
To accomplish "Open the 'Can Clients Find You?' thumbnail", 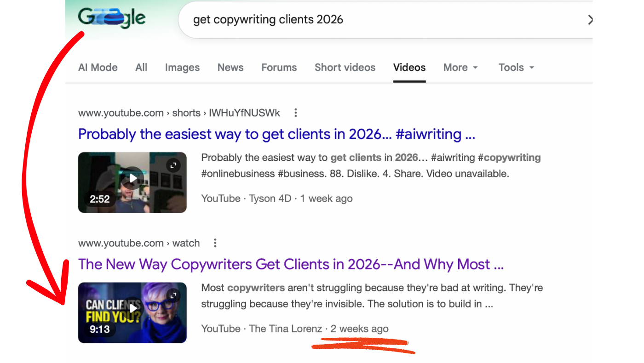I will [132, 312].
